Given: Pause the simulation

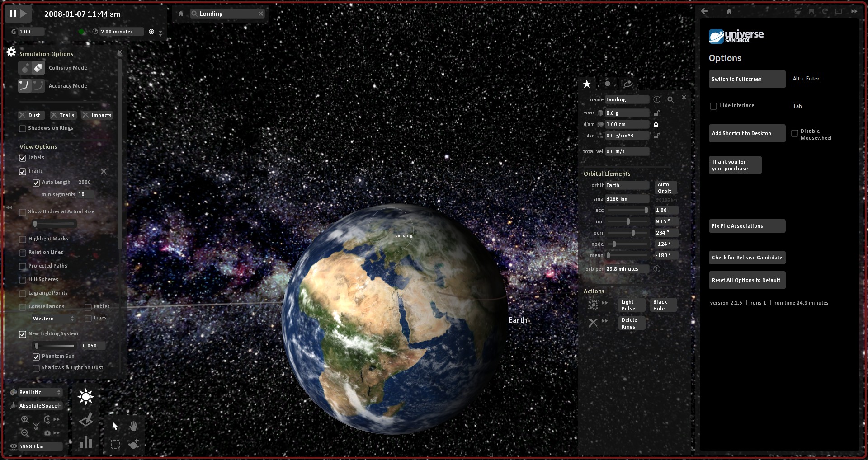Looking at the screenshot, I should [13, 14].
